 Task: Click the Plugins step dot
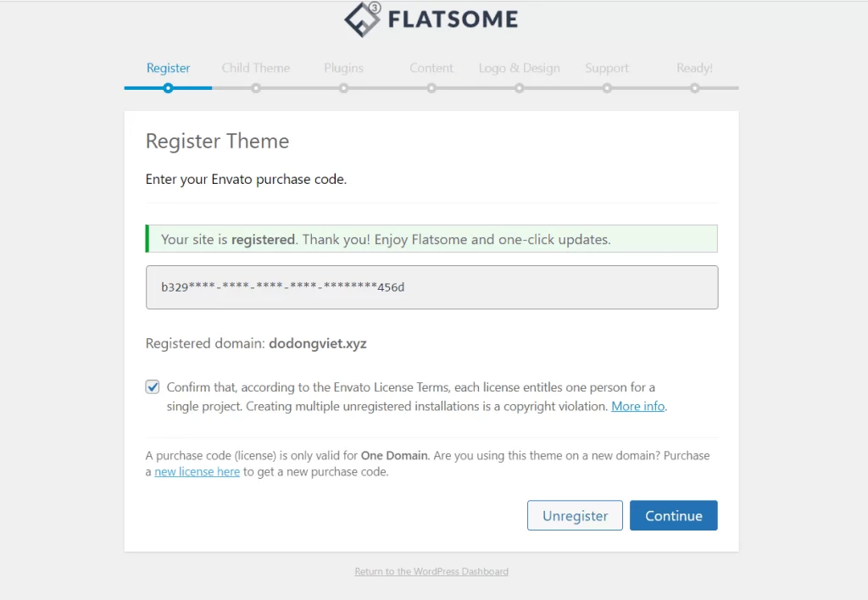click(343, 87)
